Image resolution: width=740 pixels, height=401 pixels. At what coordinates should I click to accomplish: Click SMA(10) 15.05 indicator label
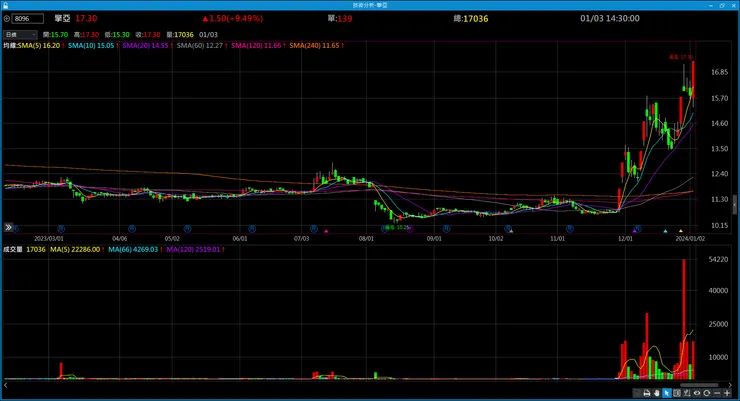point(91,46)
